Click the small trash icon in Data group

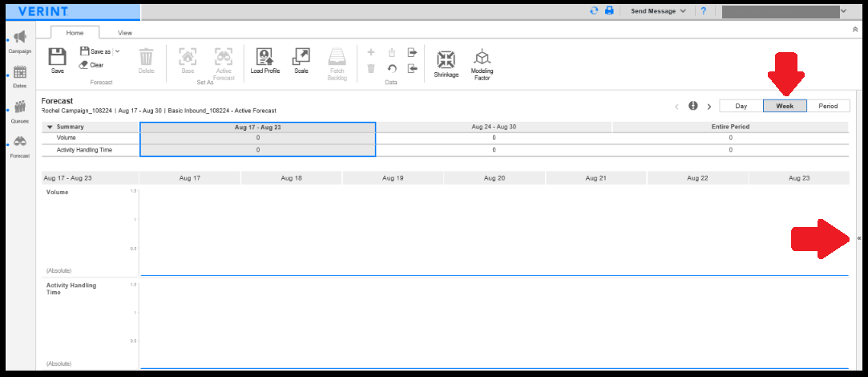[x=371, y=68]
